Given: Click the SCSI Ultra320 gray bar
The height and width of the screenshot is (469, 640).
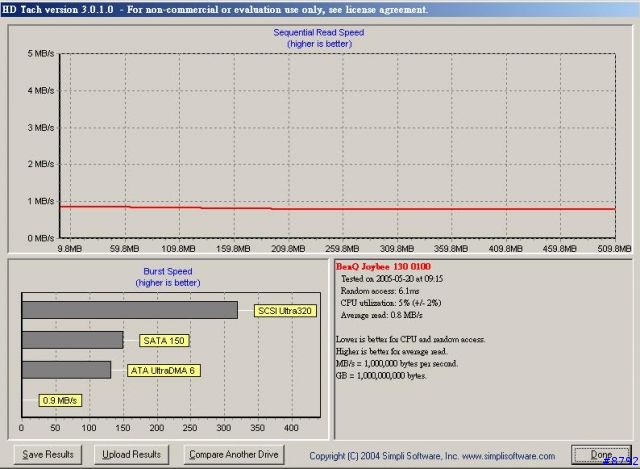Looking at the screenshot, I should (x=129, y=310).
